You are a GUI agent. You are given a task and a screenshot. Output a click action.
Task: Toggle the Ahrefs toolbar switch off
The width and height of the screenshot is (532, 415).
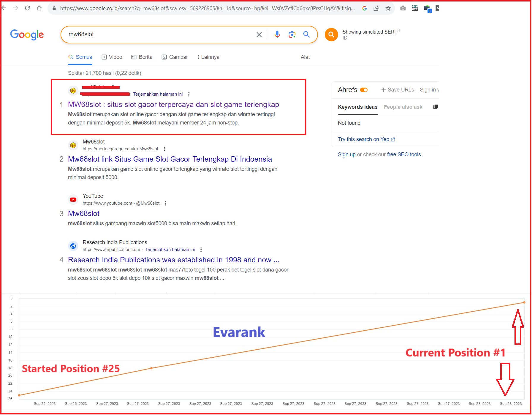[x=364, y=90]
